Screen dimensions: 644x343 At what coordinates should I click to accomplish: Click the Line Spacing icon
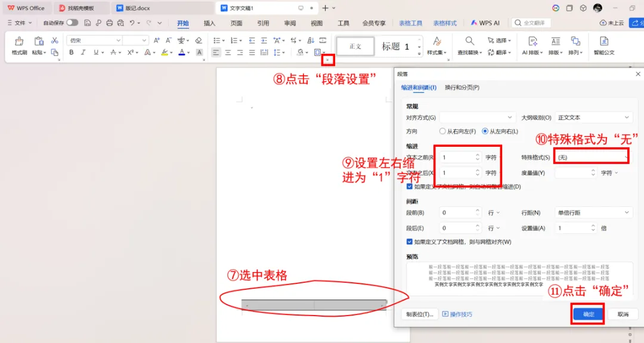tap(277, 52)
